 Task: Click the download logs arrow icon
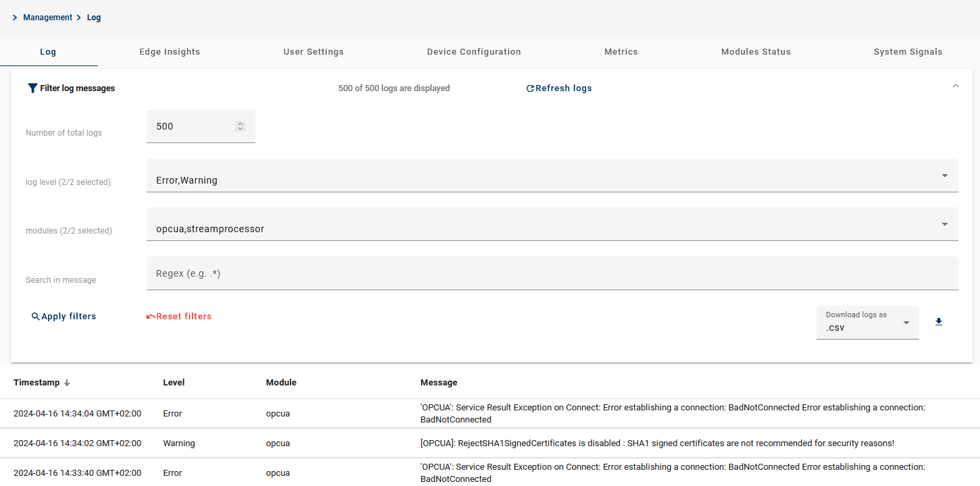[x=939, y=322]
